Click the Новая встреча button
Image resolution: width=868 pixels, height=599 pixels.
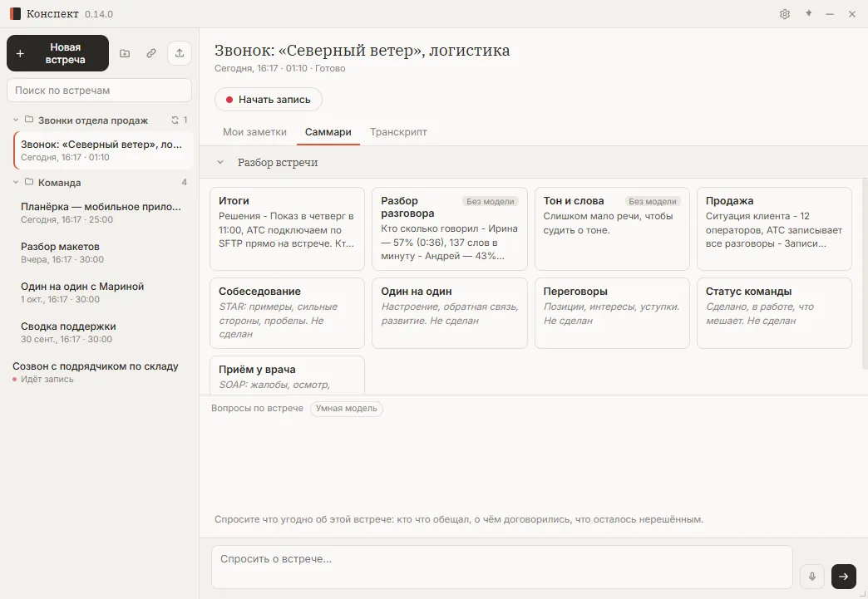(x=57, y=53)
